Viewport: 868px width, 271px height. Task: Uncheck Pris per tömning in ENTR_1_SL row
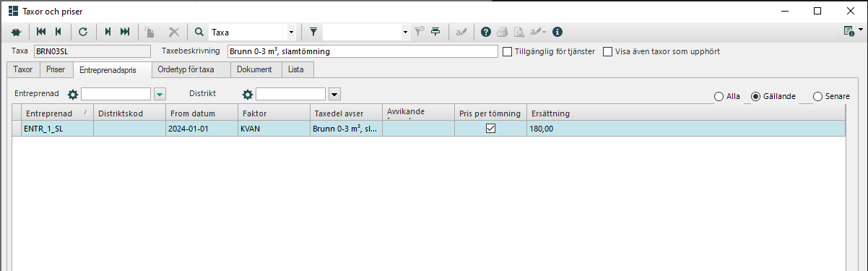491,129
